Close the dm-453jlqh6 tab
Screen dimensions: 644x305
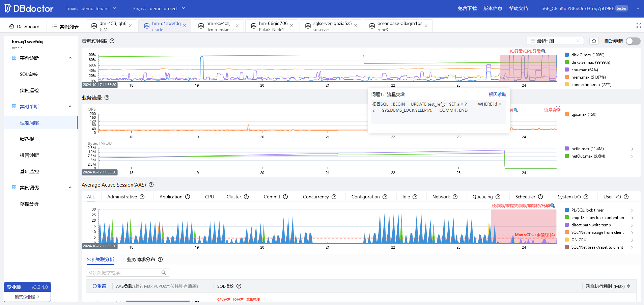tap(130, 26)
